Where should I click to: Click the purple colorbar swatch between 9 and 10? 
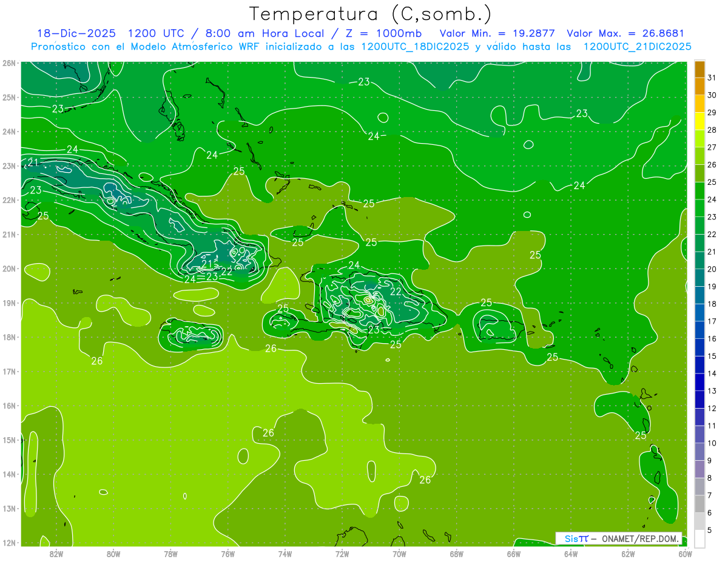(x=699, y=452)
